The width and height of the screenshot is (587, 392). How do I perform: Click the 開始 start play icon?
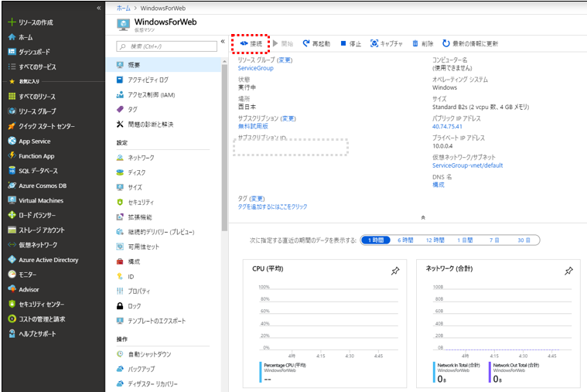pyautogui.click(x=275, y=43)
